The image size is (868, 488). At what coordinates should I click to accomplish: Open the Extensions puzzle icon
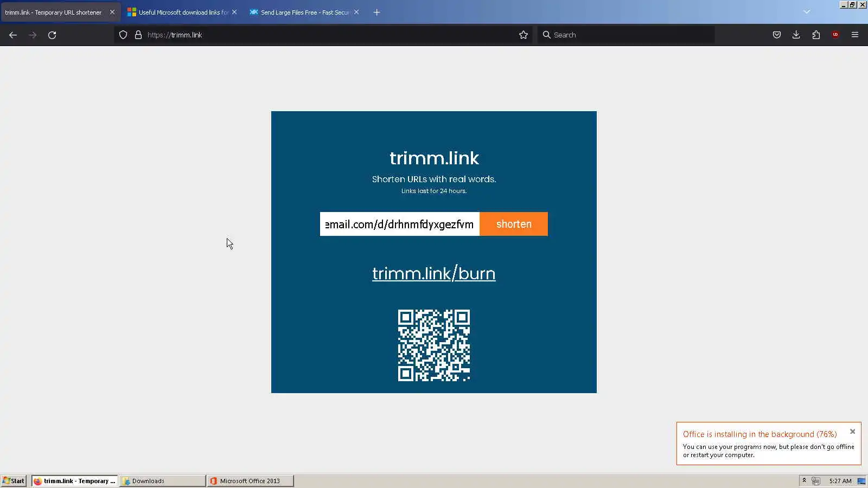[816, 35]
